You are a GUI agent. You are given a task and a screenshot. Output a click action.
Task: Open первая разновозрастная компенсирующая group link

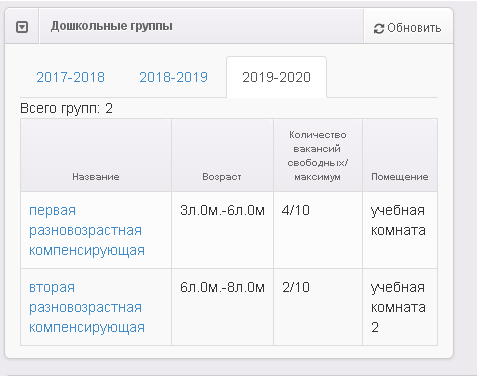(x=87, y=230)
